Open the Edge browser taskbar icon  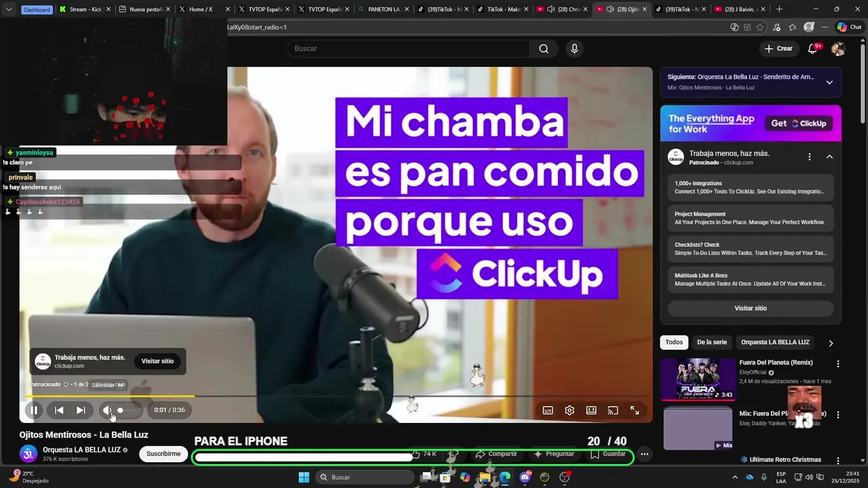505,477
